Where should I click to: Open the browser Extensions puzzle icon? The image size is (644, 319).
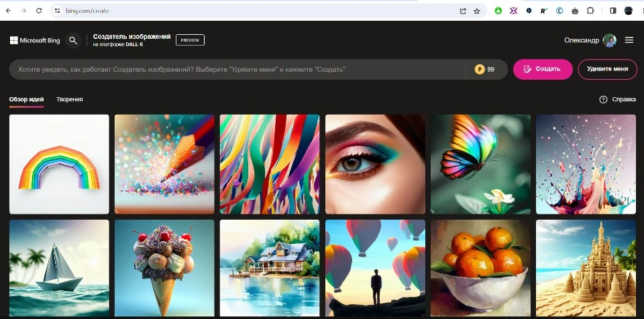click(x=590, y=11)
